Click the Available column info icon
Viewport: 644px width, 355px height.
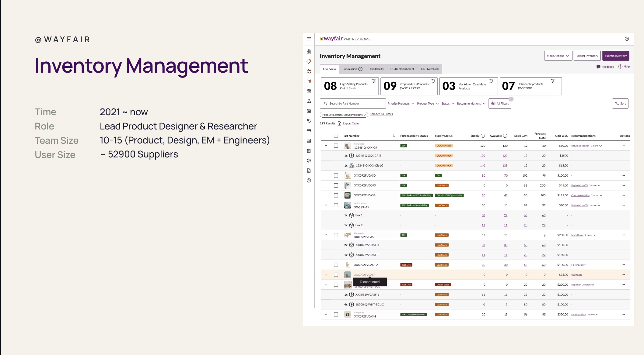[505, 136]
